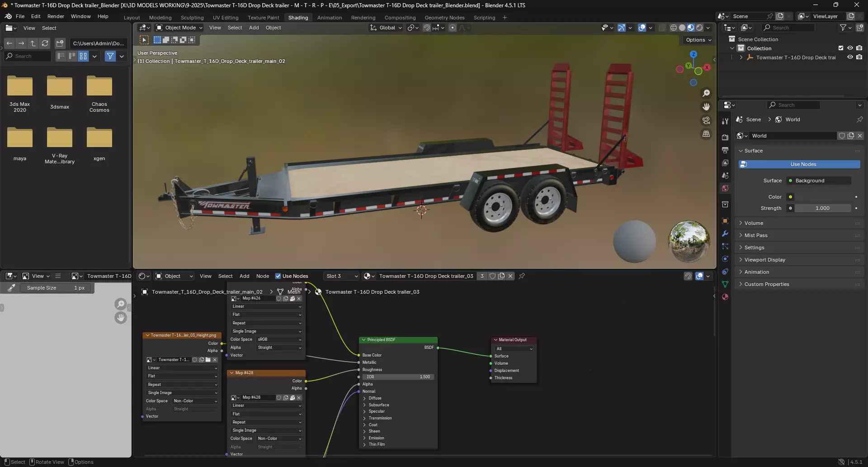The width and height of the screenshot is (868, 467).
Task: Open the World properties tab icon
Action: pos(725,188)
